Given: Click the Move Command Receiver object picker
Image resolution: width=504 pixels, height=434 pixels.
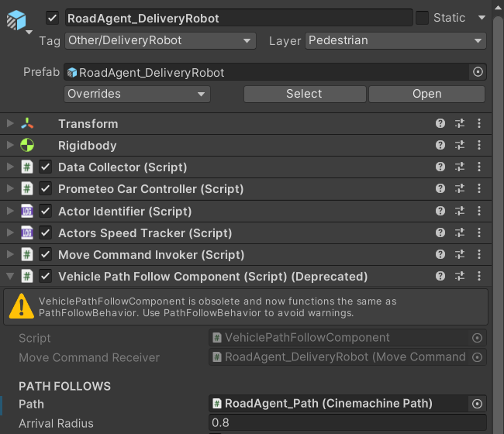Looking at the screenshot, I should click(x=477, y=357).
